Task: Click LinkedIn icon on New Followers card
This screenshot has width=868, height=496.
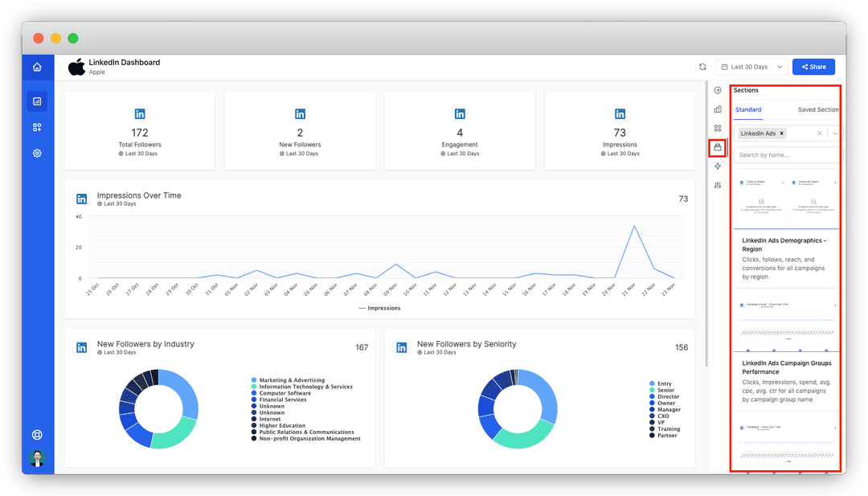Action: pyautogui.click(x=300, y=114)
